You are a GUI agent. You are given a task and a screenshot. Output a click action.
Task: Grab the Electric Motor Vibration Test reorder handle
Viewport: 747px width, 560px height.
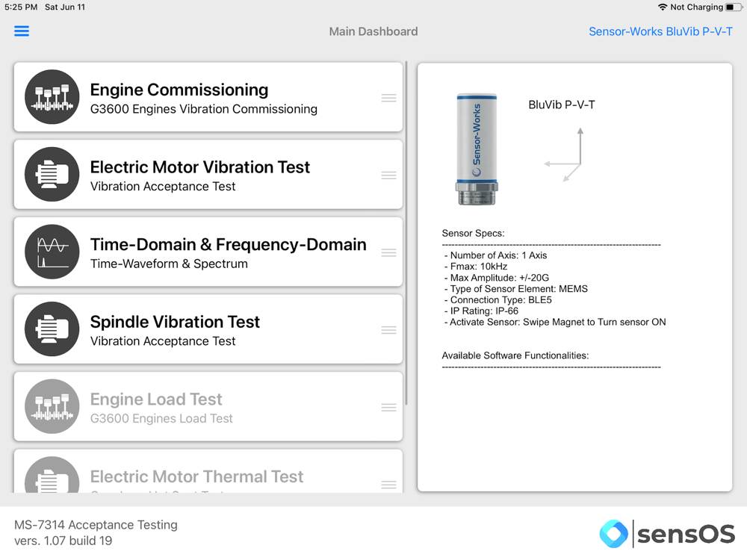[x=388, y=175]
